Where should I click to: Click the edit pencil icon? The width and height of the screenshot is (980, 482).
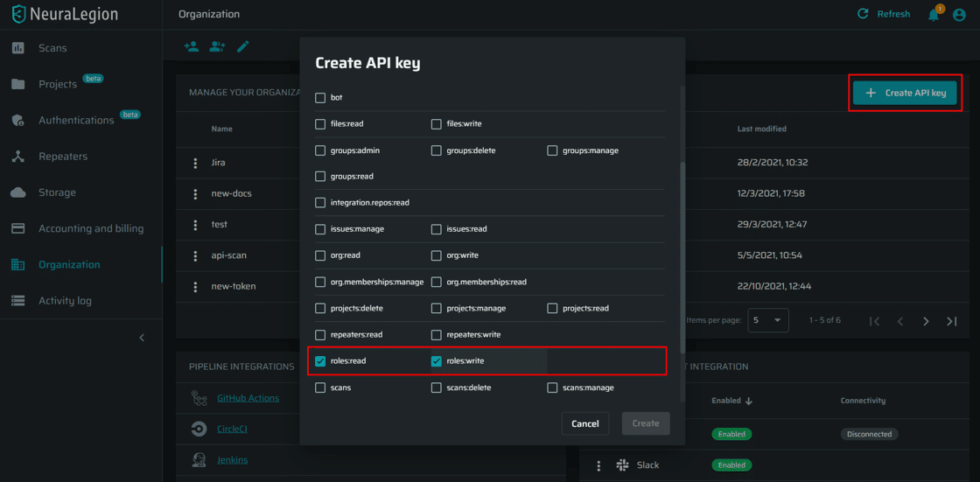pyautogui.click(x=243, y=46)
